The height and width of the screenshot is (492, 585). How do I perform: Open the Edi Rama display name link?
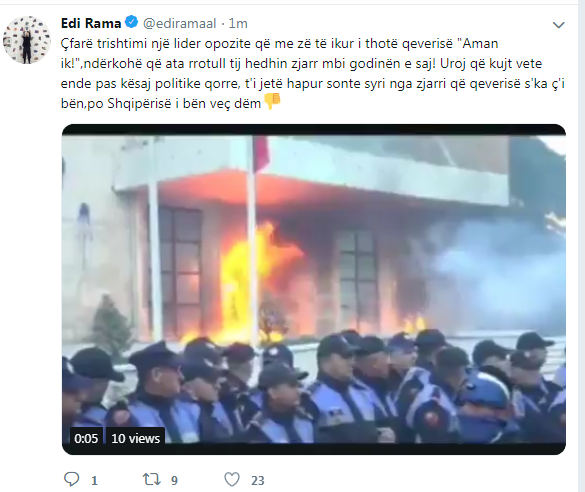pyautogui.click(x=91, y=23)
